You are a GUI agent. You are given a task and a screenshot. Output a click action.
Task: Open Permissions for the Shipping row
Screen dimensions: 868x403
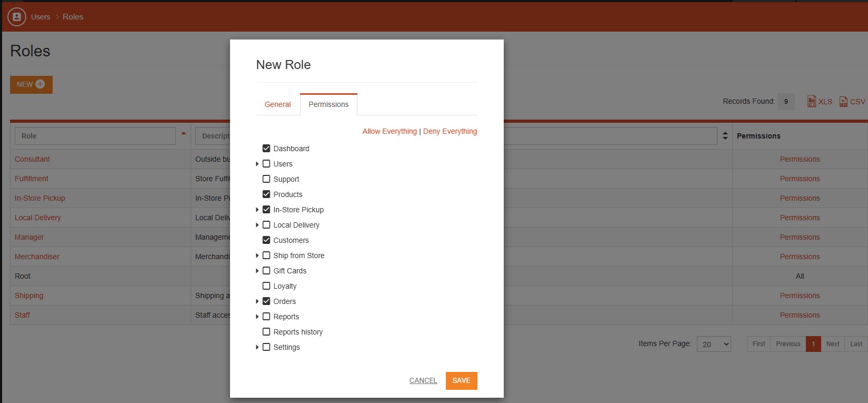[800, 296]
